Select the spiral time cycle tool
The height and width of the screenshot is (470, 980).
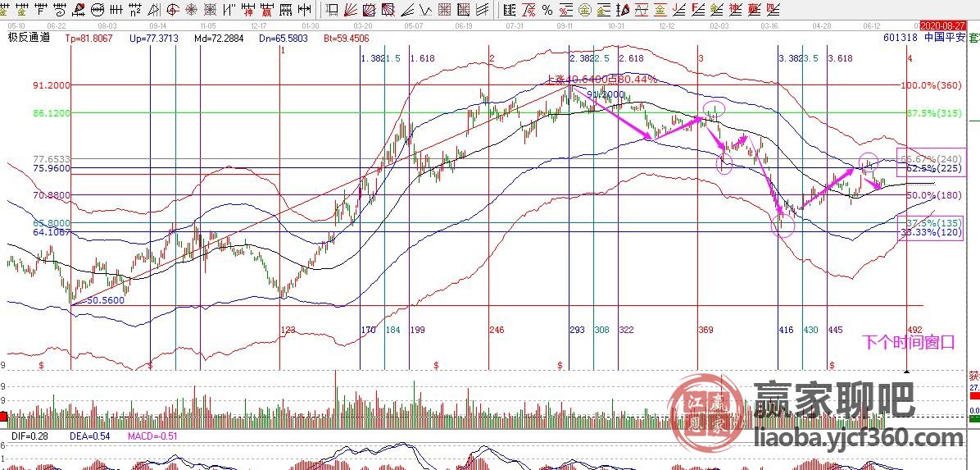pyautogui.click(x=60, y=9)
